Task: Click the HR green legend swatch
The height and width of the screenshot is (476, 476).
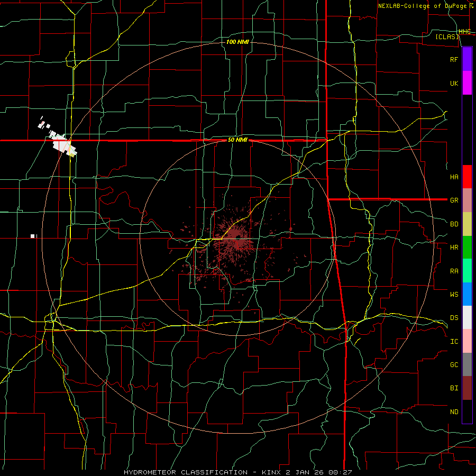Action: pos(467,248)
